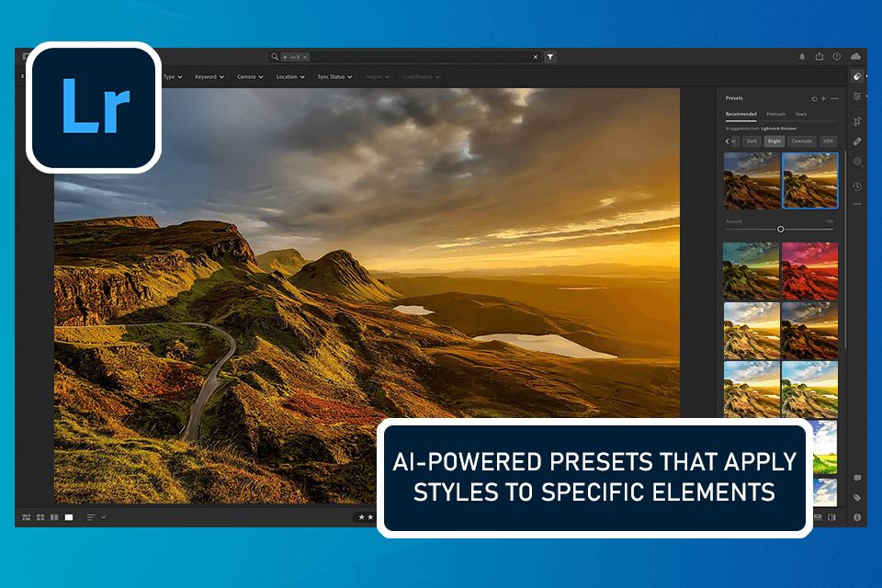This screenshot has height=588, width=882.
Task: Select the Healing bandage tool
Action: (x=857, y=141)
